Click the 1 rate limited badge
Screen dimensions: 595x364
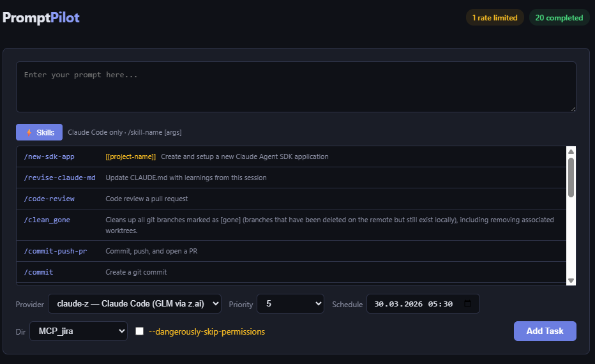495,18
